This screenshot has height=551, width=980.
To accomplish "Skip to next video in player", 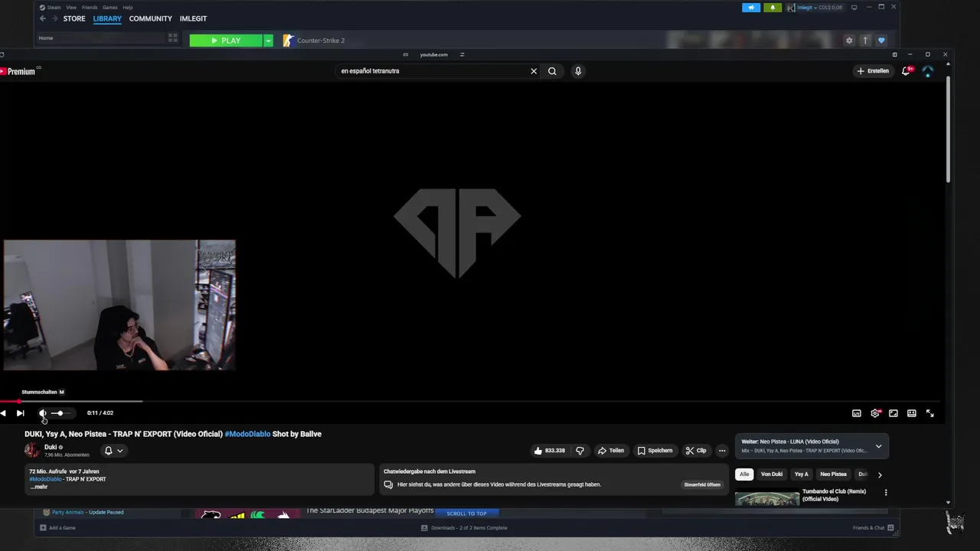I will [20, 413].
